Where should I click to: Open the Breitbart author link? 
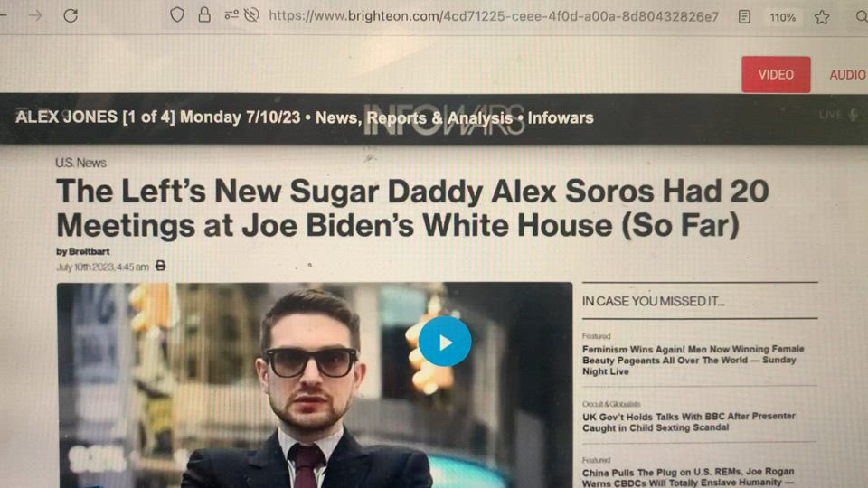point(89,251)
